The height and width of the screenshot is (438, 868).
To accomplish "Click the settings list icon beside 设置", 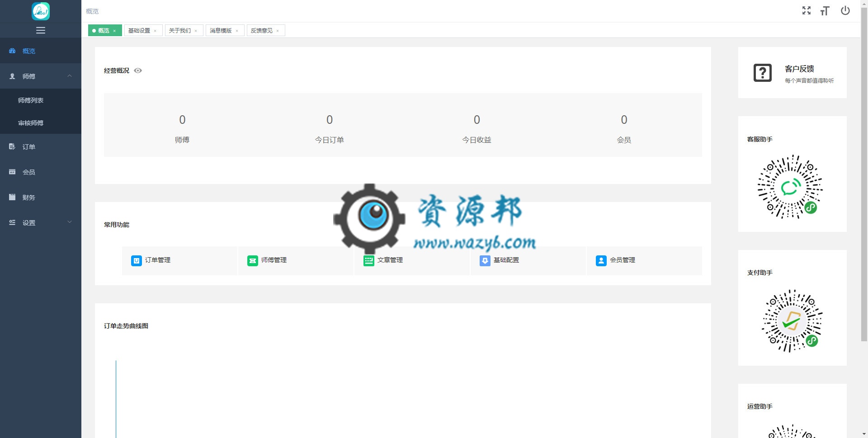I will tap(12, 222).
